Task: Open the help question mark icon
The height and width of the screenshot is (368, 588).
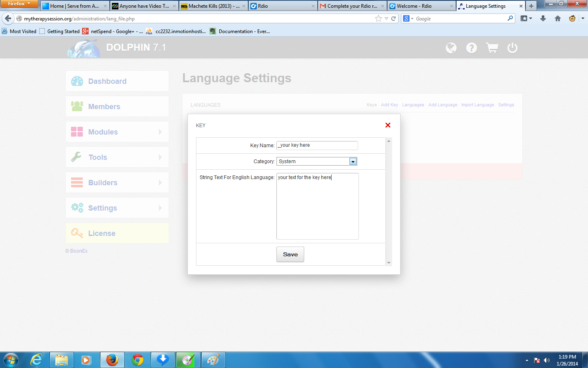Action: click(x=472, y=48)
